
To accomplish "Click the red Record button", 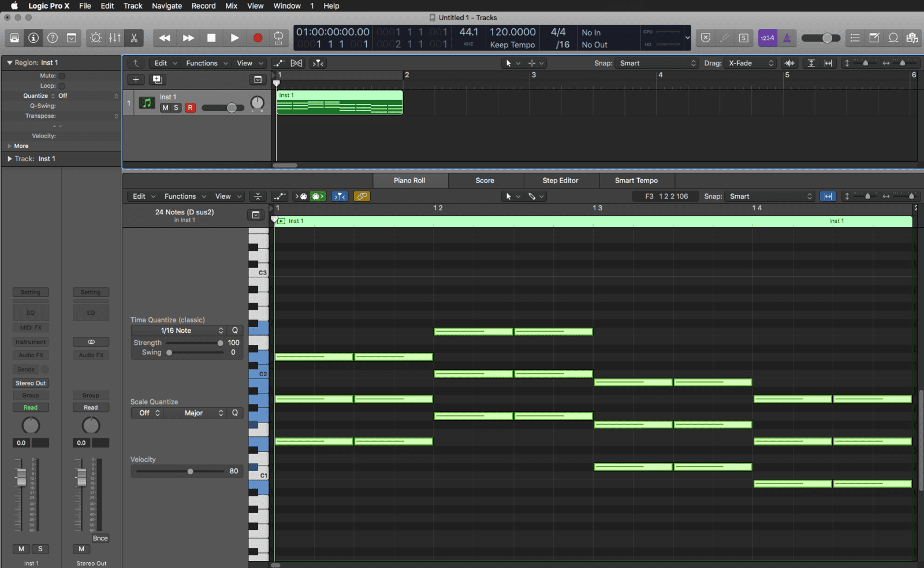I will (x=258, y=38).
